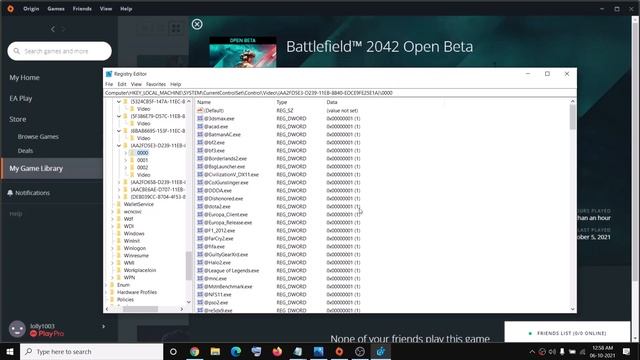Select the @FarCry2.exe value icon
This screenshot has height=360, width=640.
click(200, 238)
